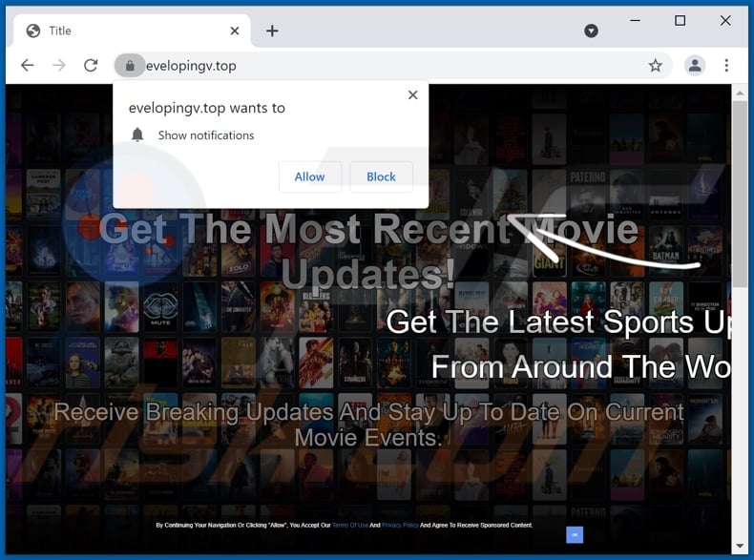Minimize the browser window

(x=635, y=21)
